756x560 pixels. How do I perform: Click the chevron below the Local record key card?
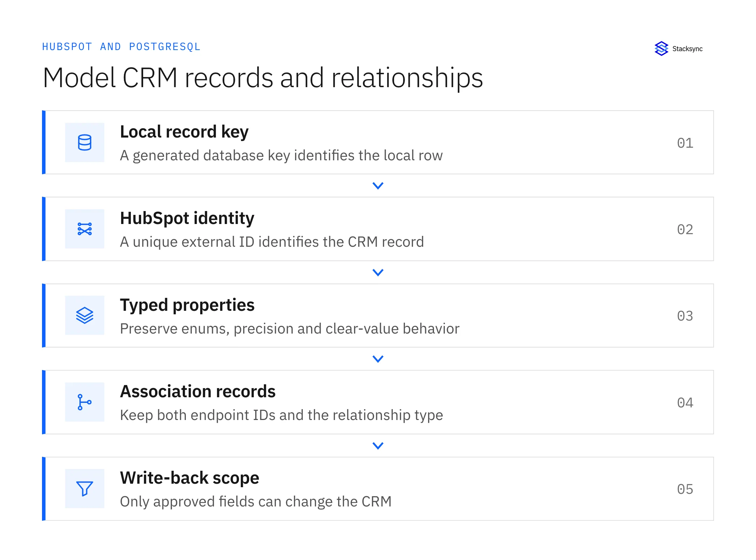[x=378, y=185]
